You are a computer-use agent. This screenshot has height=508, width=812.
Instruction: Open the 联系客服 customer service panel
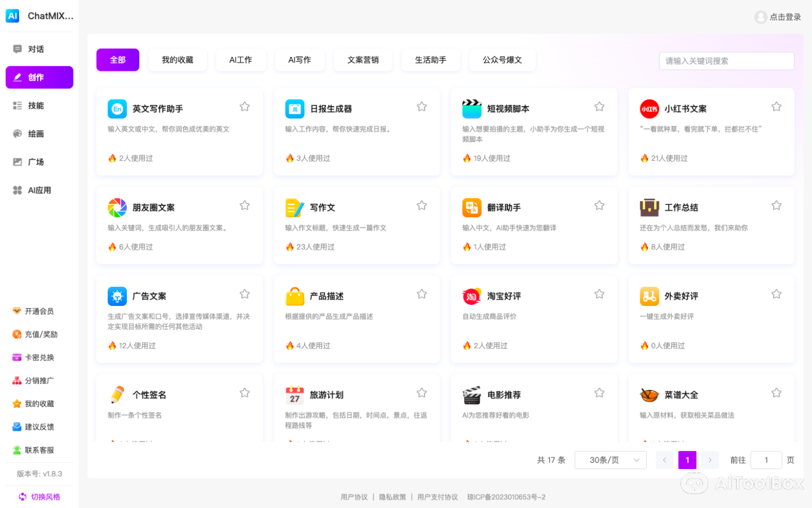pos(39,449)
